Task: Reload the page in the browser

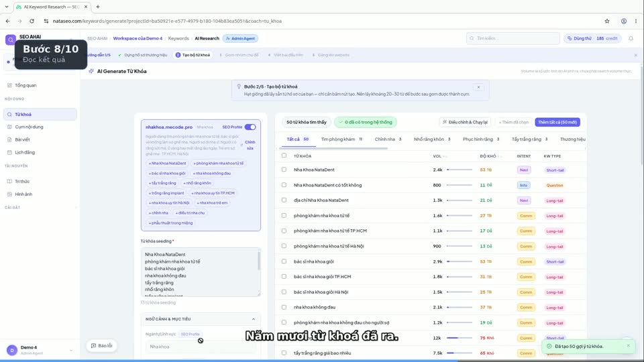Action: coord(32,21)
